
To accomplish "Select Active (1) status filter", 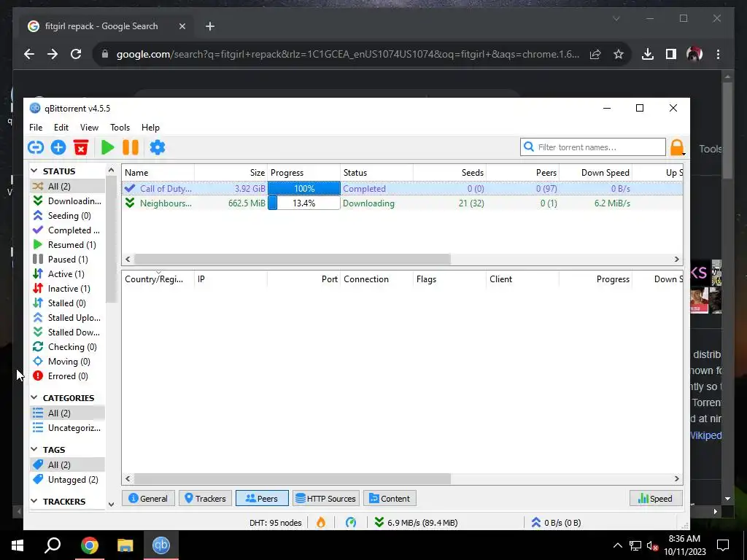I will point(67,274).
